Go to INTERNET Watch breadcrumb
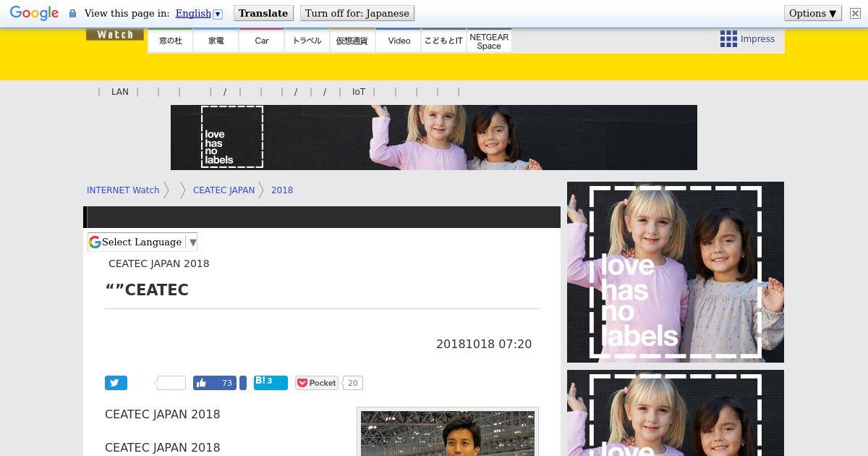Screen dimensions: 868x456 coord(123,190)
